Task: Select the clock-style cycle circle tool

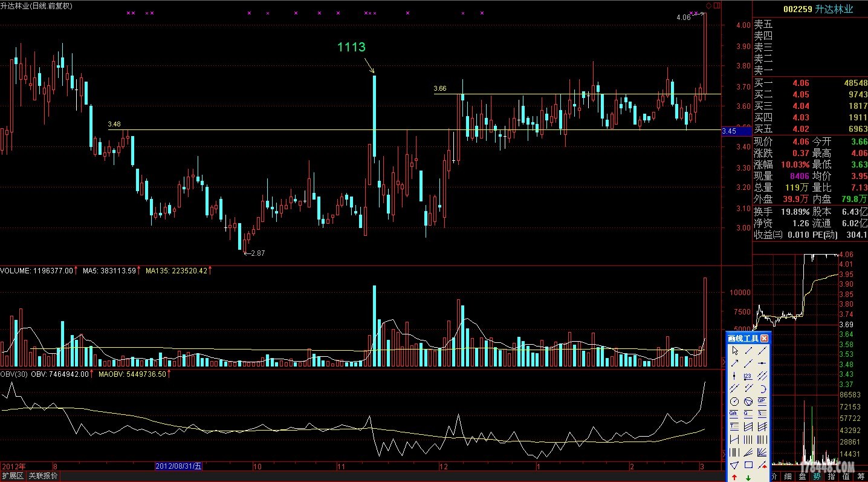Action: click(x=734, y=401)
